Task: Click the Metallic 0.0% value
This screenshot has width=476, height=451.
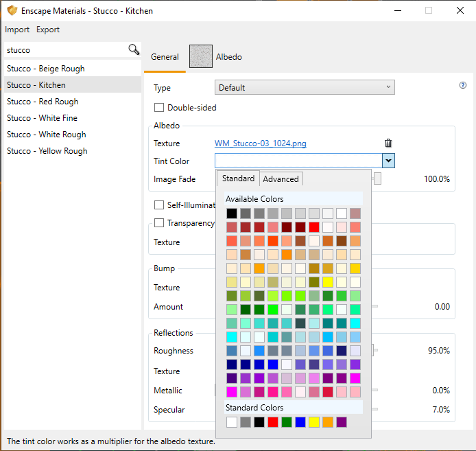Action: (x=441, y=390)
